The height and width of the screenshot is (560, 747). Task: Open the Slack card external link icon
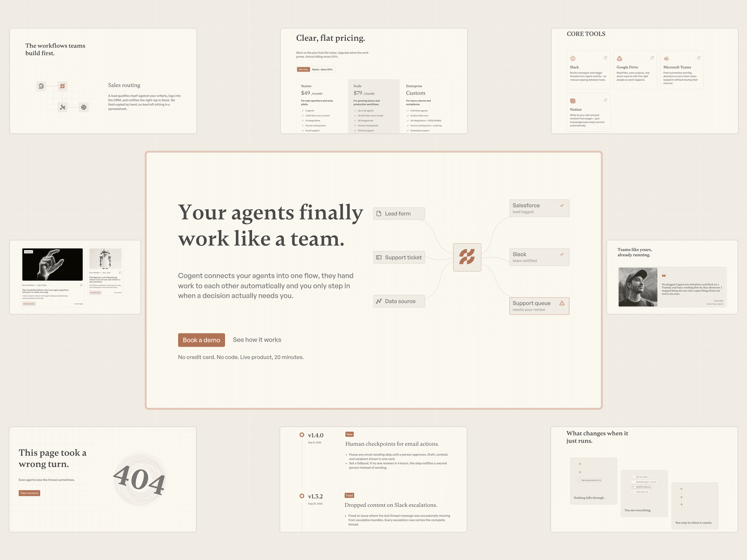[x=605, y=58]
